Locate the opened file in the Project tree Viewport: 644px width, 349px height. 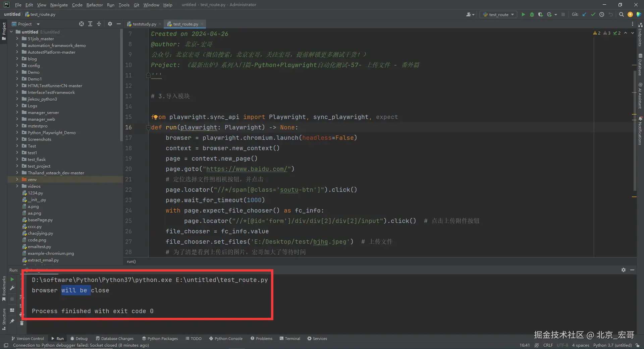click(x=82, y=24)
